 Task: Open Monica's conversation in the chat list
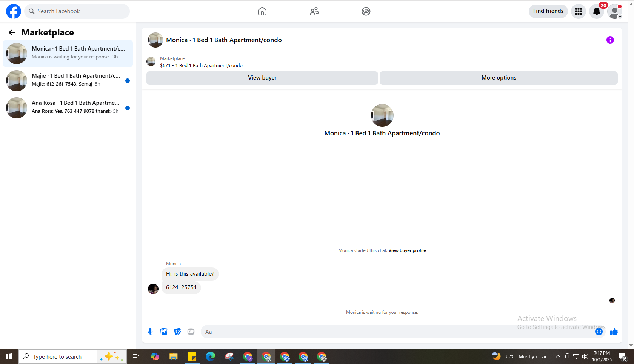pyautogui.click(x=68, y=53)
